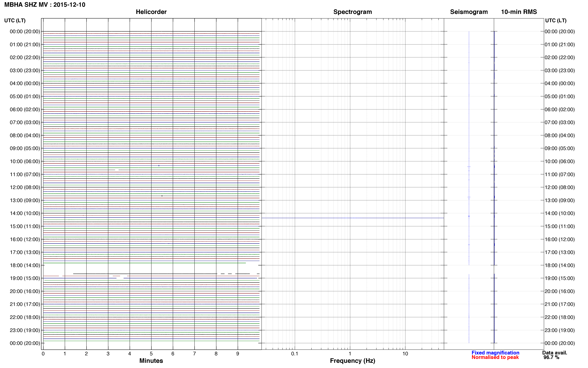Viewport: 588px width, 368px height.
Task: Click the 12:00 (08:00) label on Helicorder axis
Action: 25,187
